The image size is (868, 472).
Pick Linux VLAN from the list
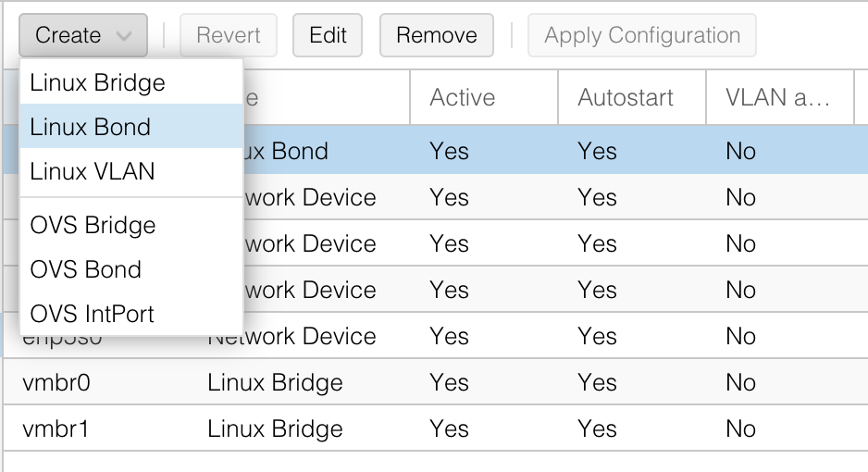coord(131,171)
